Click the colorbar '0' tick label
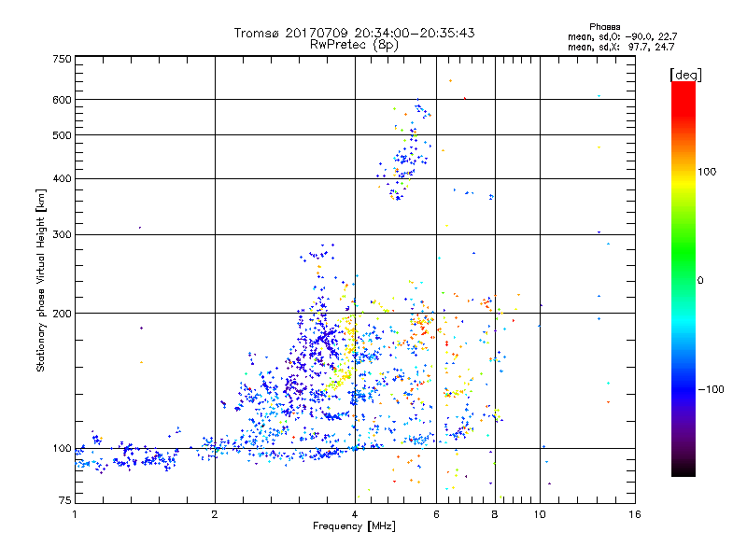The image size is (747, 560). click(700, 281)
